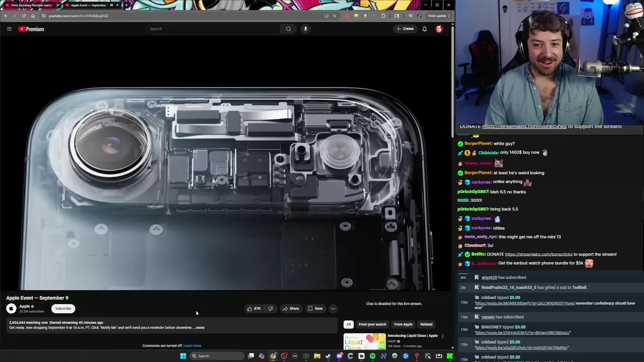The height and width of the screenshot is (362, 644).
Task: Click Cloudsurf username in chat
Action: click(x=474, y=245)
